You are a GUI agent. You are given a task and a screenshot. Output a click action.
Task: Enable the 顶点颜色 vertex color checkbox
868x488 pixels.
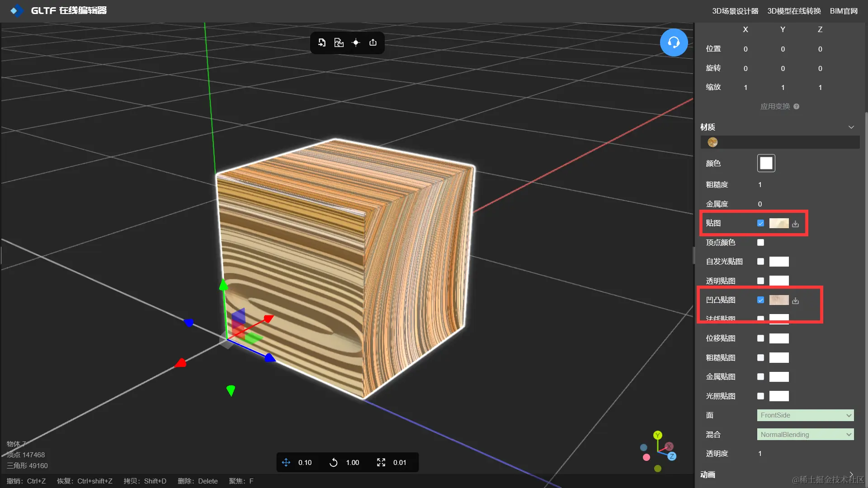[x=760, y=243]
